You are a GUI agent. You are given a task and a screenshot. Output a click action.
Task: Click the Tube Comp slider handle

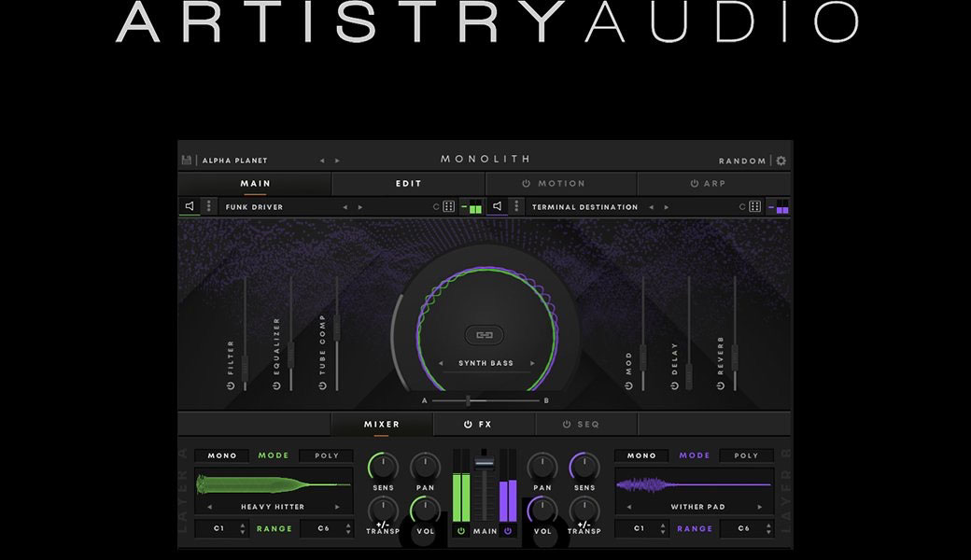(337, 328)
